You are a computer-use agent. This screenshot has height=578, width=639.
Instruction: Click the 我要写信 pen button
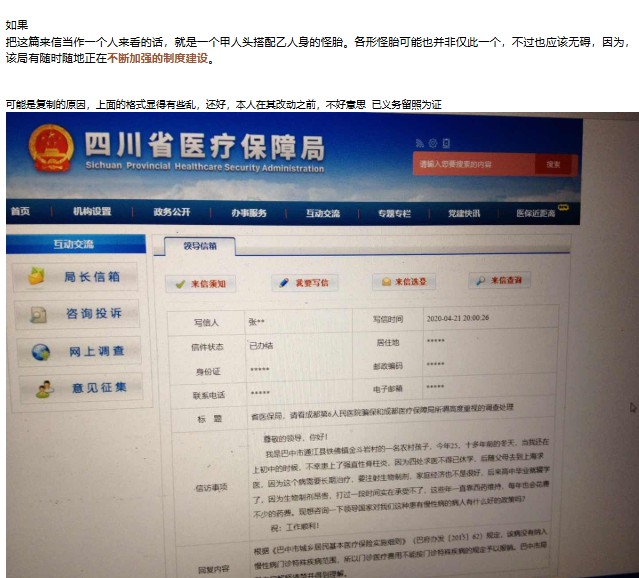click(x=305, y=283)
